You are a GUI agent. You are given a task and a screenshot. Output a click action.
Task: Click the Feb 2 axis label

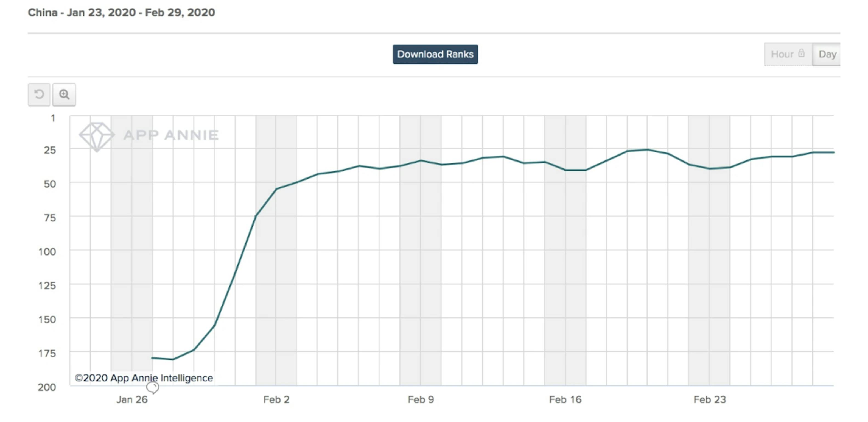tap(276, 400)
